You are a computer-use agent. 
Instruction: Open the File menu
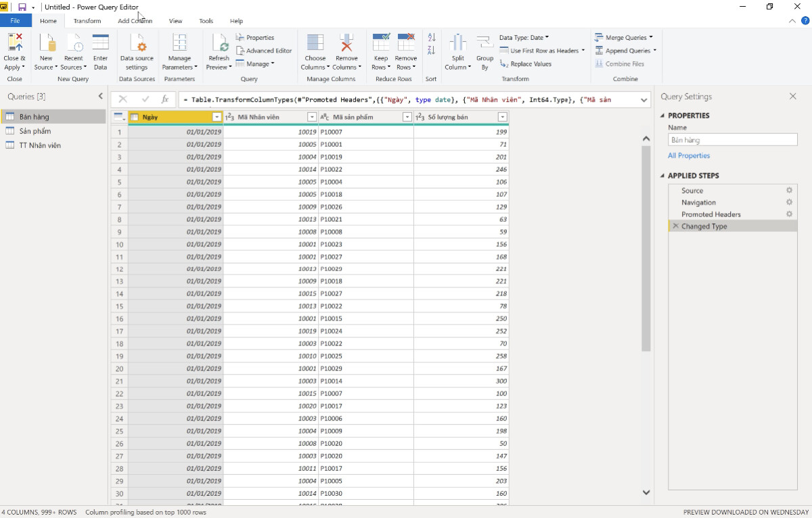[16, 21]
